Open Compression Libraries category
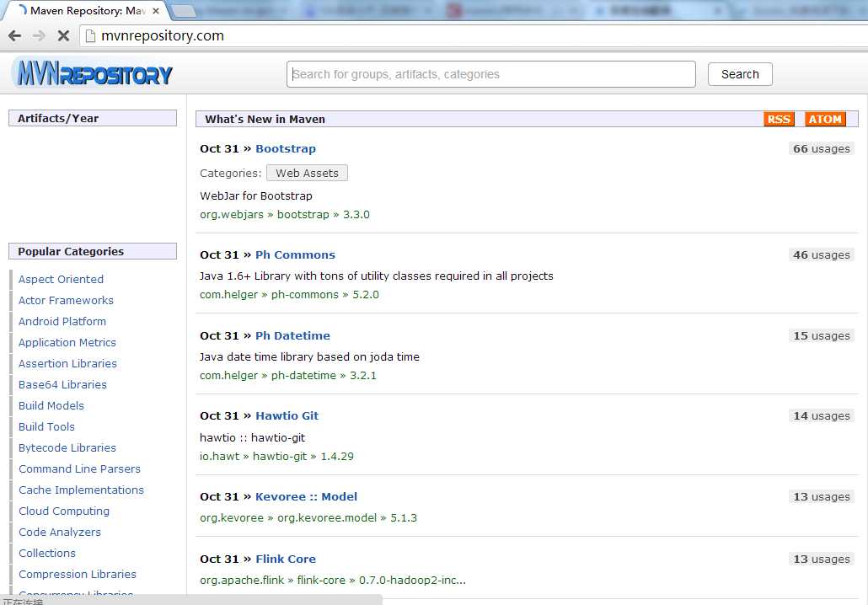This screenshot has height=605, width=868. (x=77, y=574)
